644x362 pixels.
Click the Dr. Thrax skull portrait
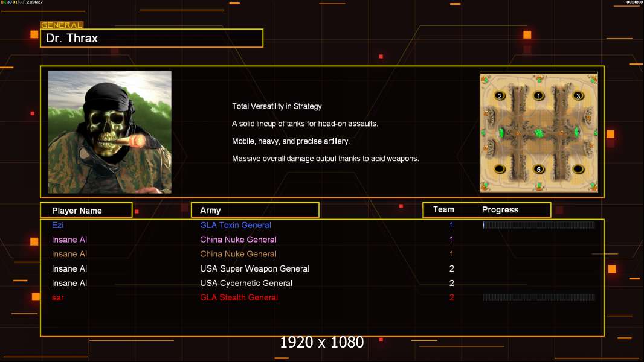pyautogui.click(x=110, y=132)
